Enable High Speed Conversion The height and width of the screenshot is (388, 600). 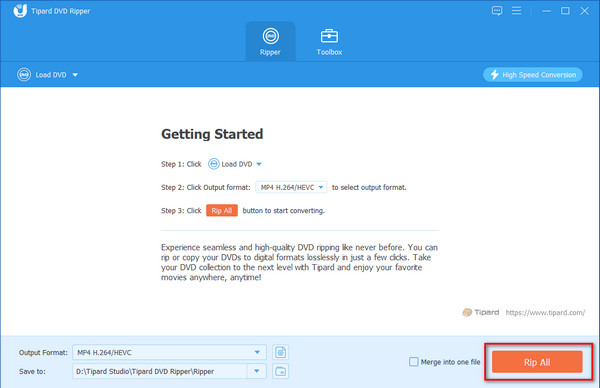(x=533, y=75)
